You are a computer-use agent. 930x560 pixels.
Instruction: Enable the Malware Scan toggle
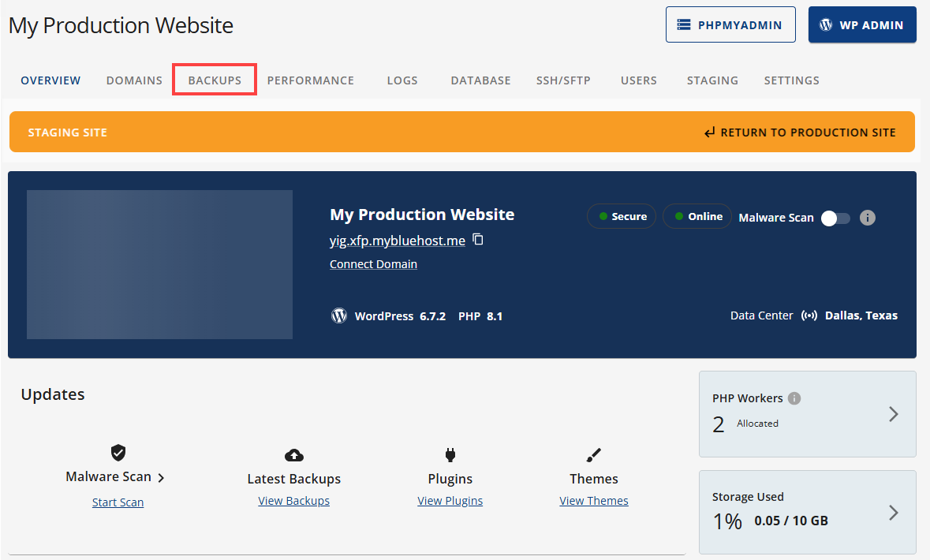(x=835, y=218)
